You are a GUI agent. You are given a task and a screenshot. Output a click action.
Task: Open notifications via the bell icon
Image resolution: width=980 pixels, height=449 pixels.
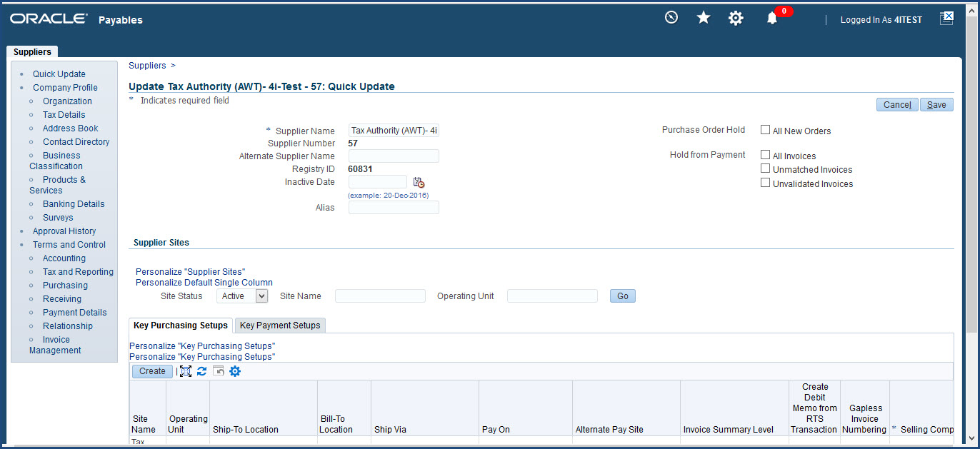click(771, 17)
